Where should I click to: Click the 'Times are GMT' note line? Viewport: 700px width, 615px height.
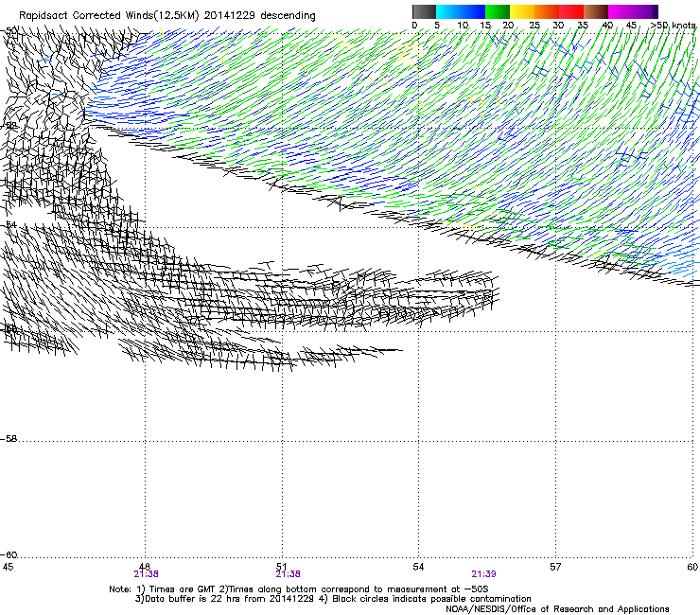click(x=299, y=589)
